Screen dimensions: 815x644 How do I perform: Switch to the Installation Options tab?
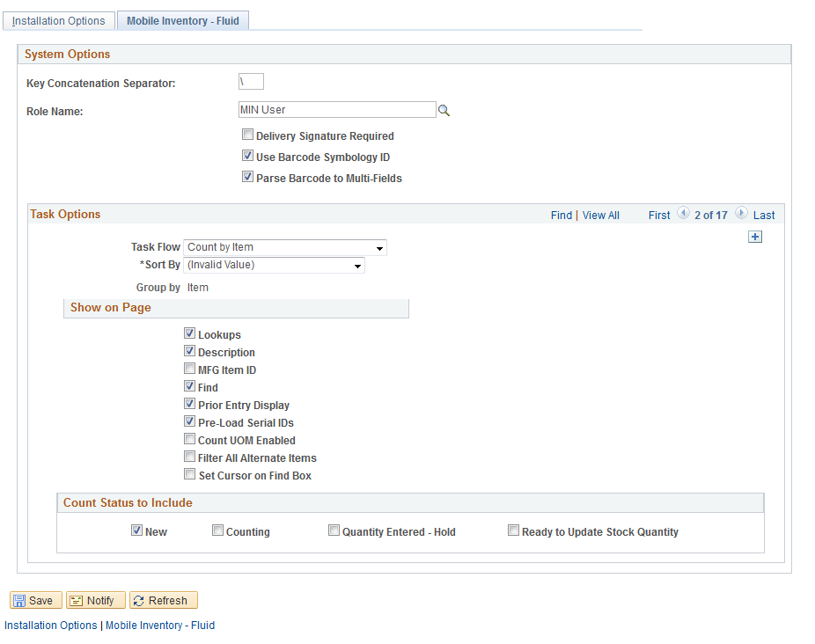[x=58, y=19]
